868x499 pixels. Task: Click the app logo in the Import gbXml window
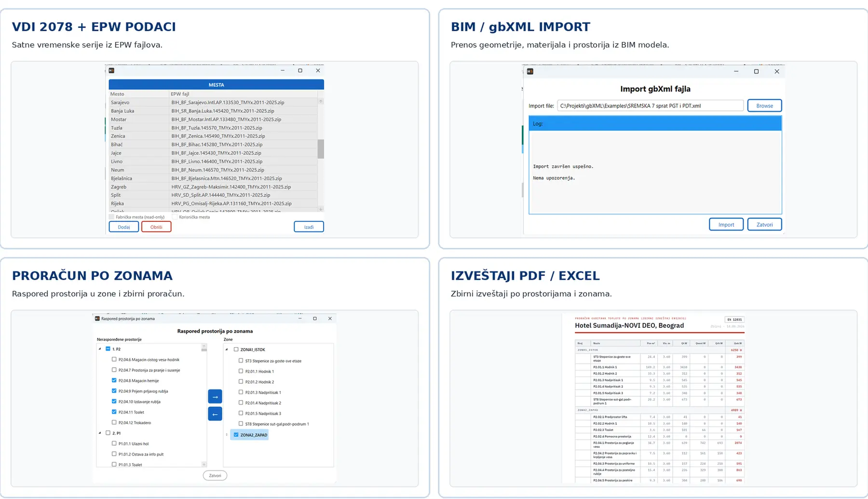click(530, 71)
